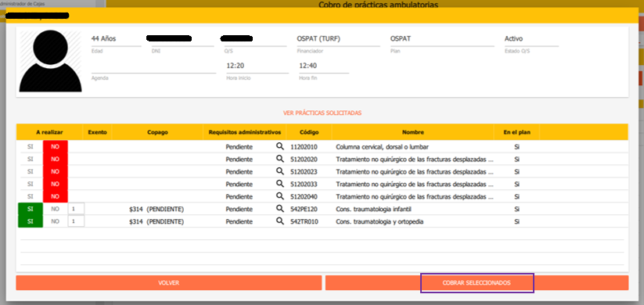
Task: Click VOLVER button
Action: (169, 283)
